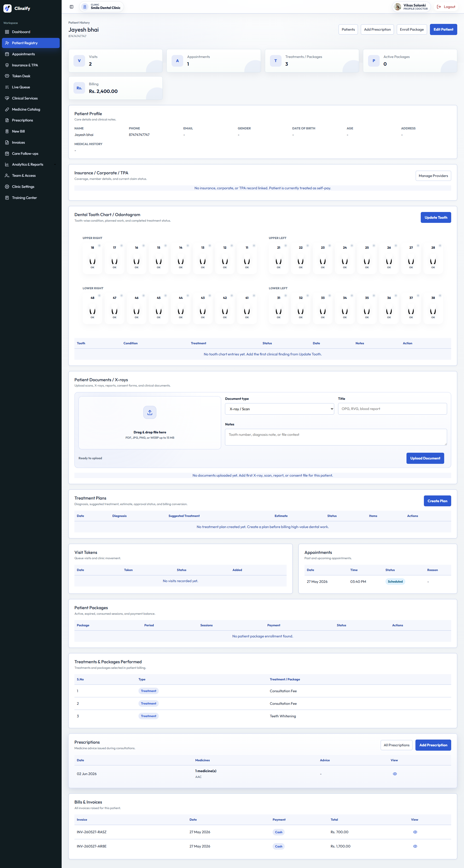The width and height of the screenshot is (464, 868).
Task: Click Manage Providers button
Action: coord(433,176)
